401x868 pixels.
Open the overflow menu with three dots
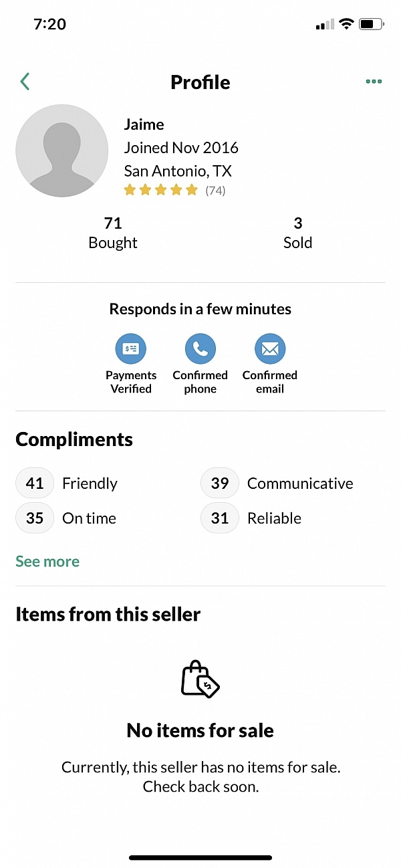click(374, 81)
